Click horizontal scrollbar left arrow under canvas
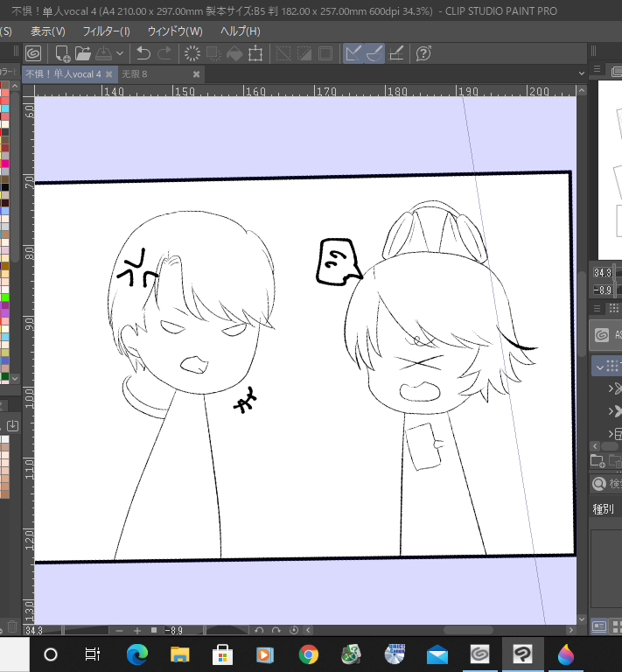The image size is (622, 672). [x=309, y=630]
